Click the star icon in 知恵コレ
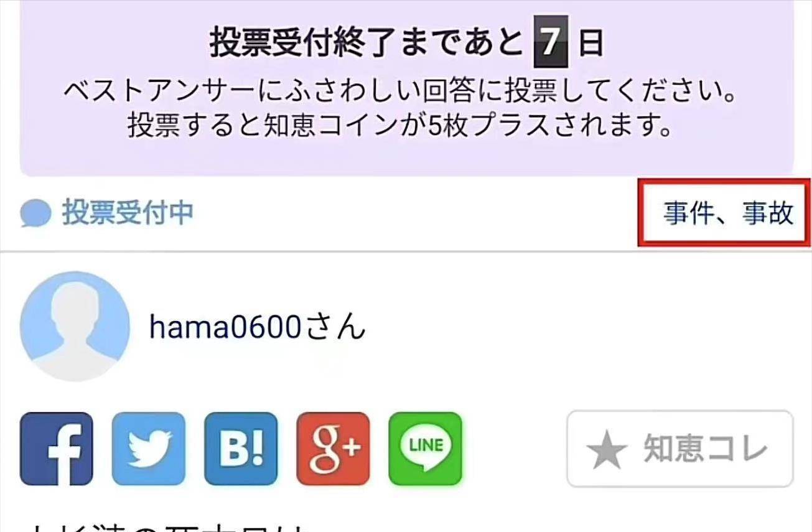The image size is (812, 532). [x=606, y=450]
